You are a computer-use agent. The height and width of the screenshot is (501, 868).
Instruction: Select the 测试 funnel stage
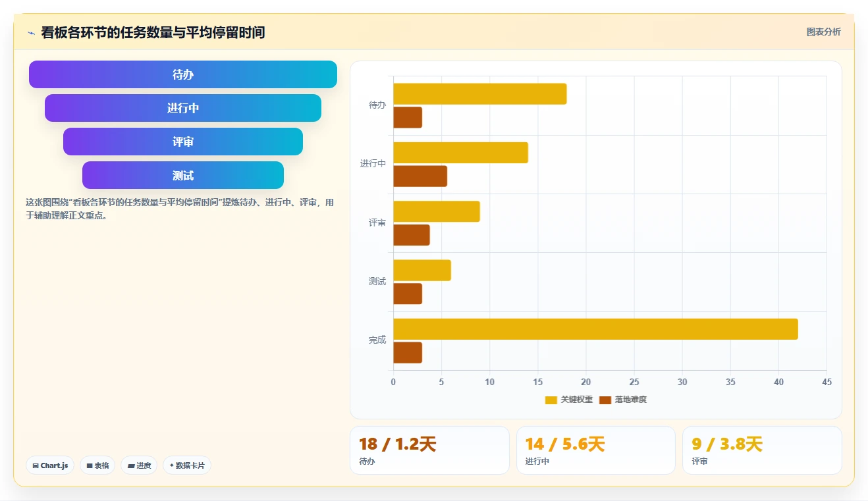tap(183, 175)
